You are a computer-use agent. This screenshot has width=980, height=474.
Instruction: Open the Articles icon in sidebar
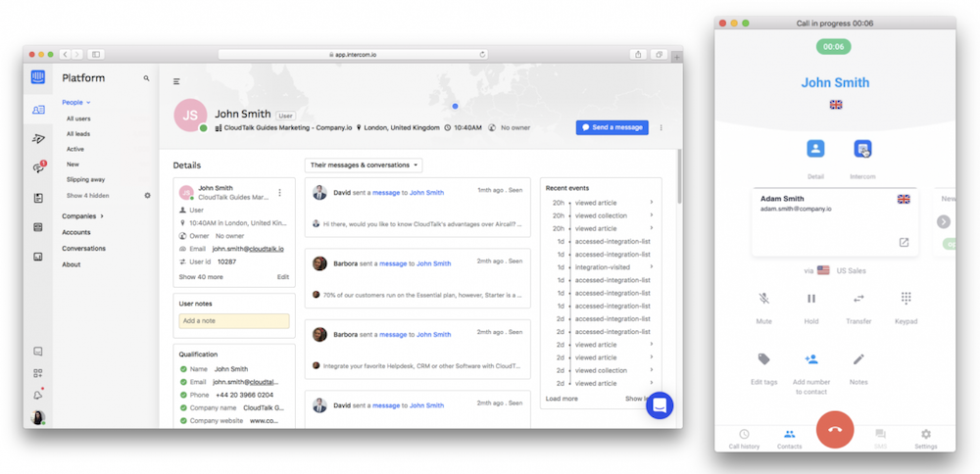pos(38,198)
